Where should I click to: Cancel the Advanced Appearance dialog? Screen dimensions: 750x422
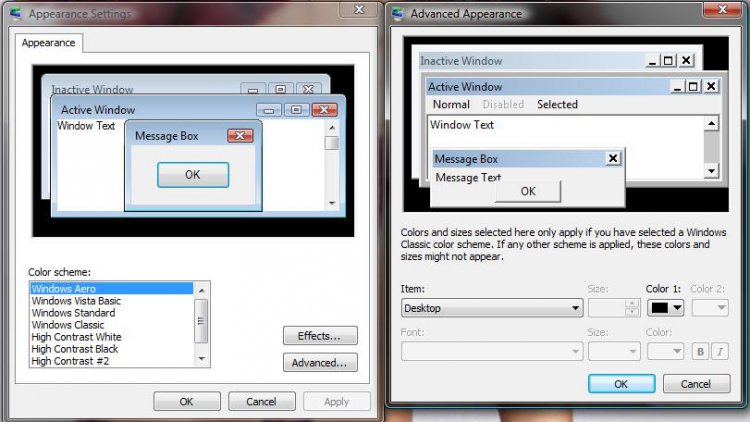click(x=696, y=384)
